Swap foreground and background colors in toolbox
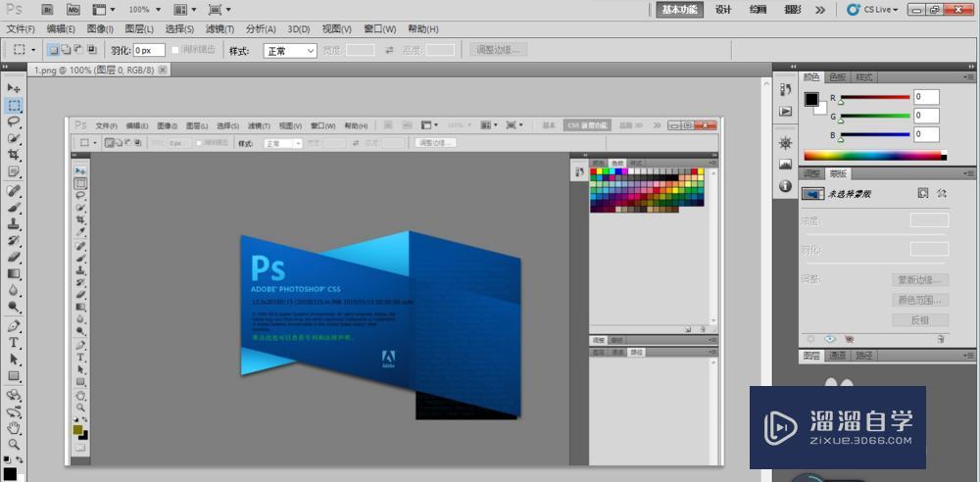The height and width of the screenshot is (482, 980). 20,459
